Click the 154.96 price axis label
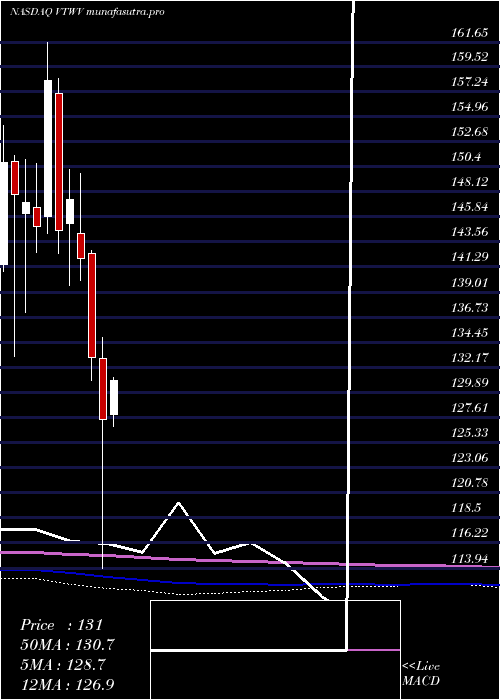This screenshot has width=500, height=700. point(470,107)
